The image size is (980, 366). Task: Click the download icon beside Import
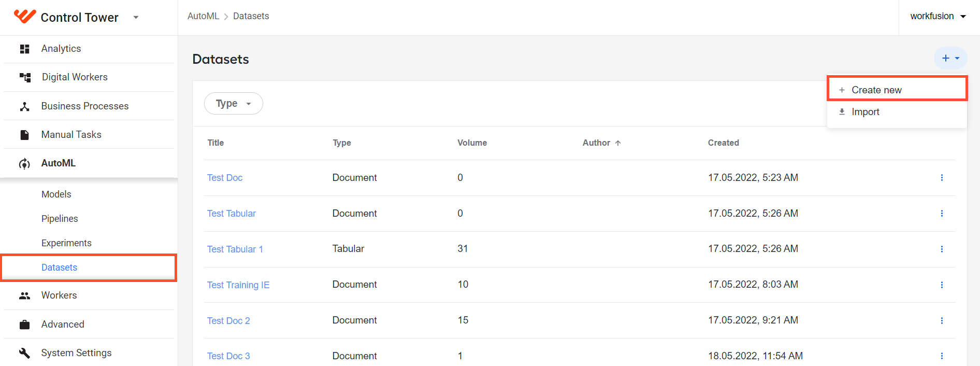pyautogui.click(x=842, y=112)
